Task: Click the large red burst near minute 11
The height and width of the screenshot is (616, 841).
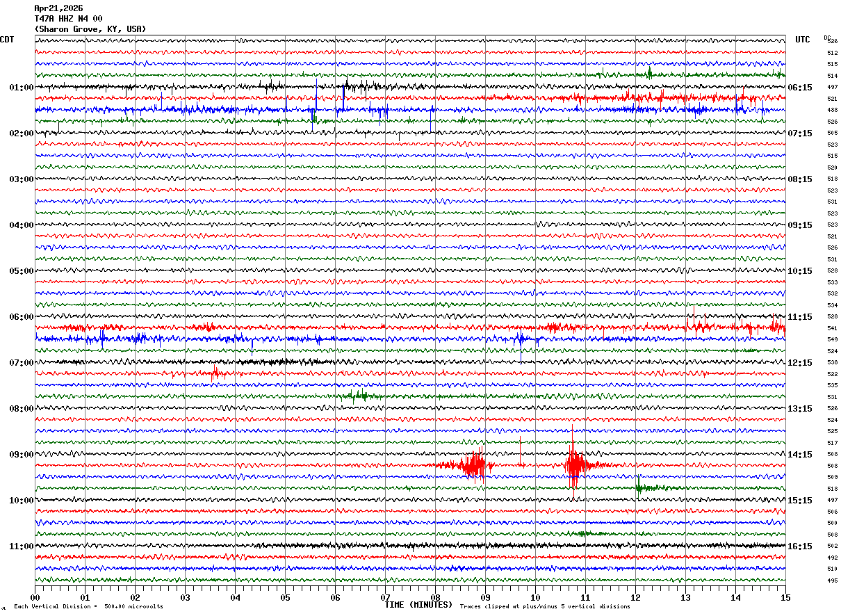Action: click(x=574, y=465)
